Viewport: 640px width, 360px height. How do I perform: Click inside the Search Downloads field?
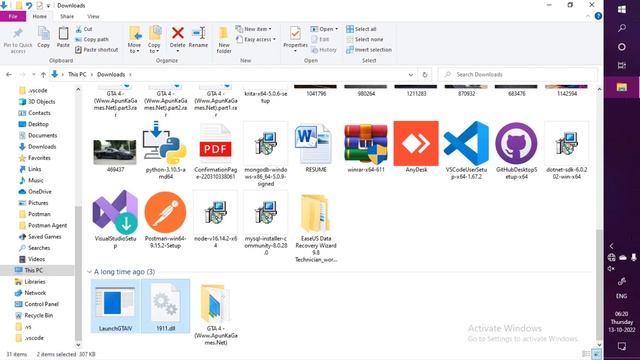517,75
